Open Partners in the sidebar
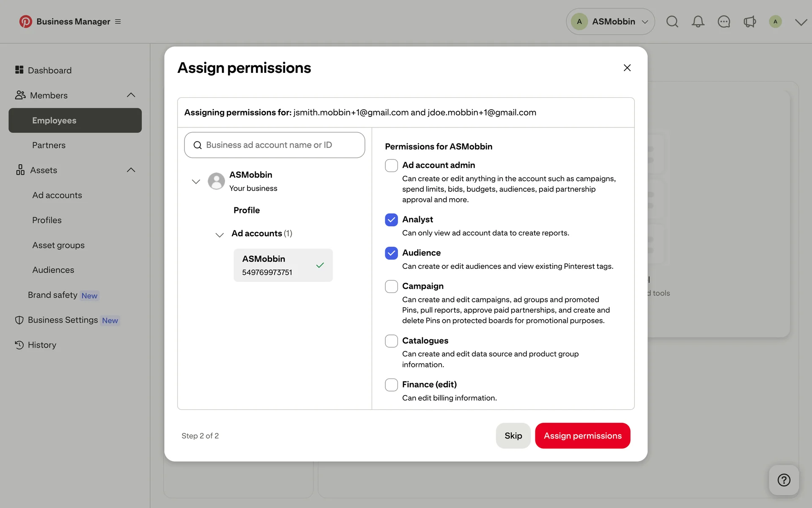Image resolution: width=812 pixels, height=508 pixels. point(49,145)
